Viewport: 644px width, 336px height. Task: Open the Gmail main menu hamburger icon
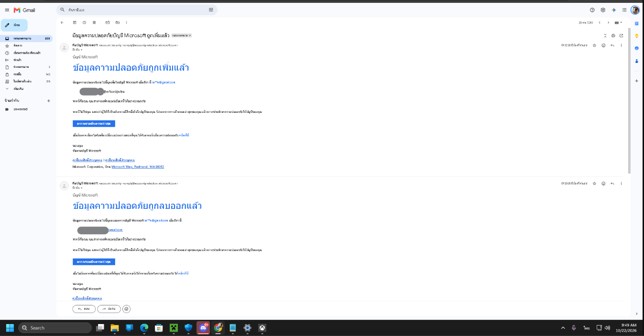[7, 10]
